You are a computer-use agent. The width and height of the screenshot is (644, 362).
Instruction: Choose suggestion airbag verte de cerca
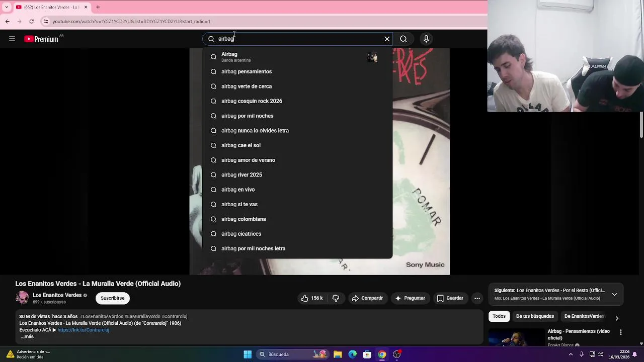coord(297,86)
